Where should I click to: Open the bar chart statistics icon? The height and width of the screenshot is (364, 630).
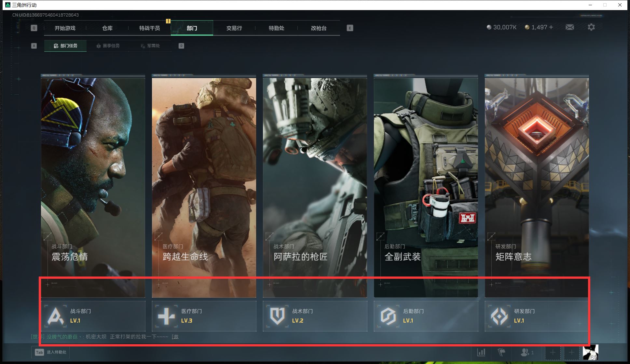click(x=481, y=352)
